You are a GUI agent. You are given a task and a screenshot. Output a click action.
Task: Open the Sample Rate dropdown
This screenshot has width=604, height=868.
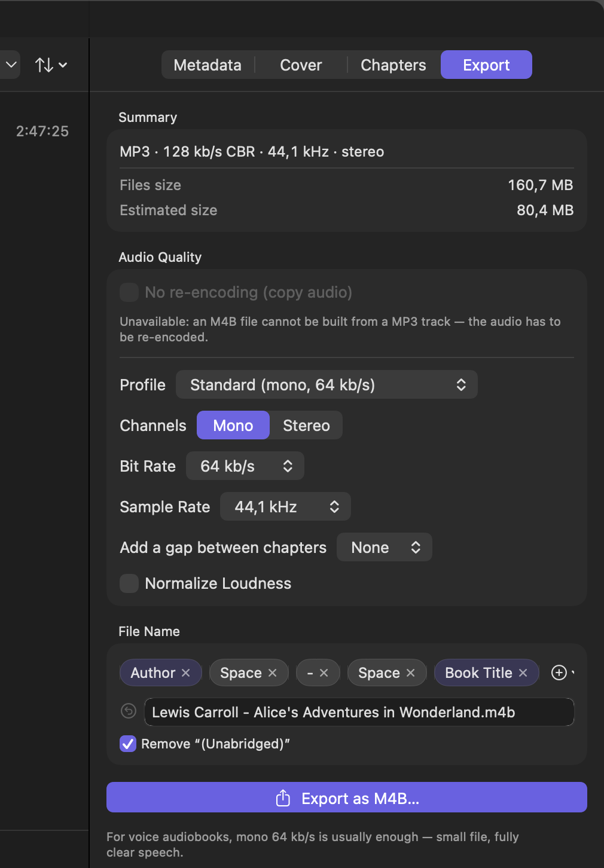[285, 506]
